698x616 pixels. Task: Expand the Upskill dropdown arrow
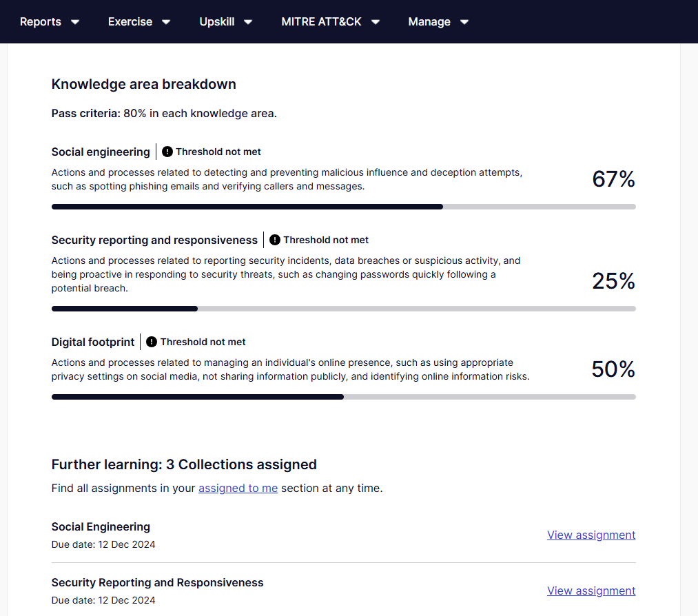pos(248,22)
